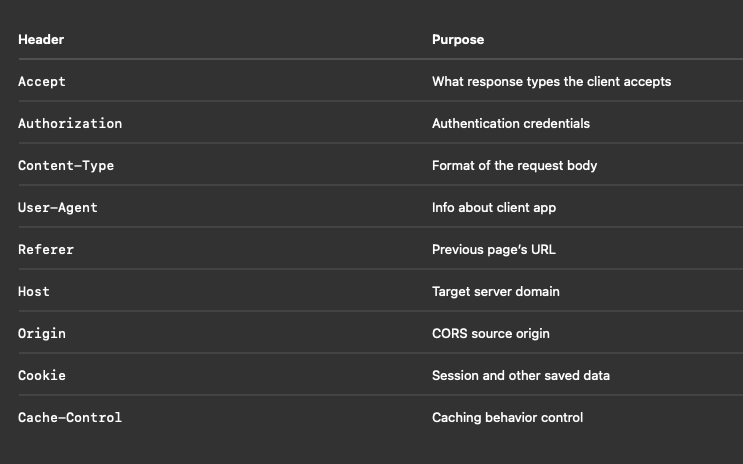The height and width of the screenshot is (464, 743).
Task: Select the Cache-Control header name
Action: point(70,417)
